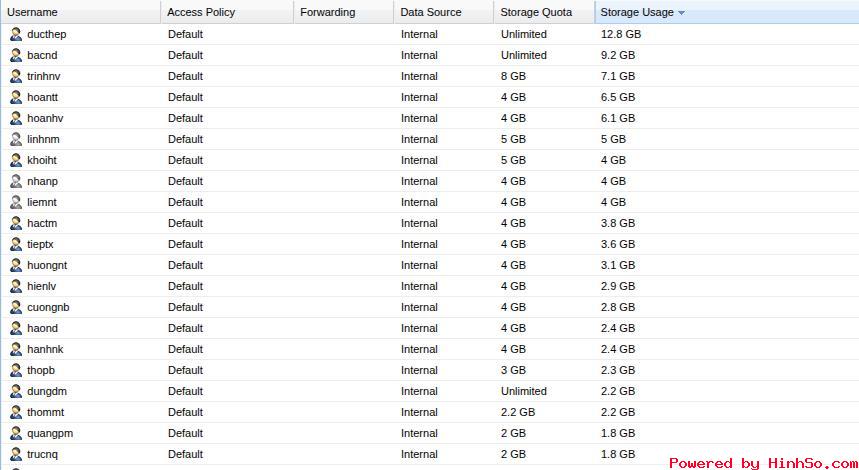Select the avatar icon for trinhnv
The image size is (859, 470).
[16, 76]
